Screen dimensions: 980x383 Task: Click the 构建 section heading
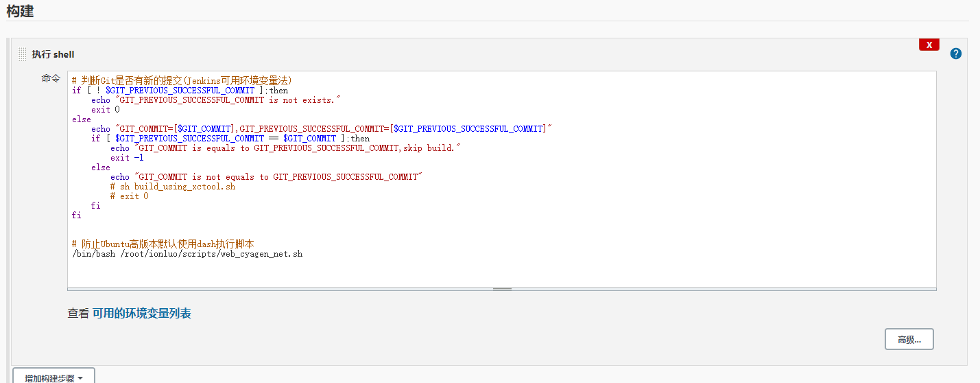[21, 11]
